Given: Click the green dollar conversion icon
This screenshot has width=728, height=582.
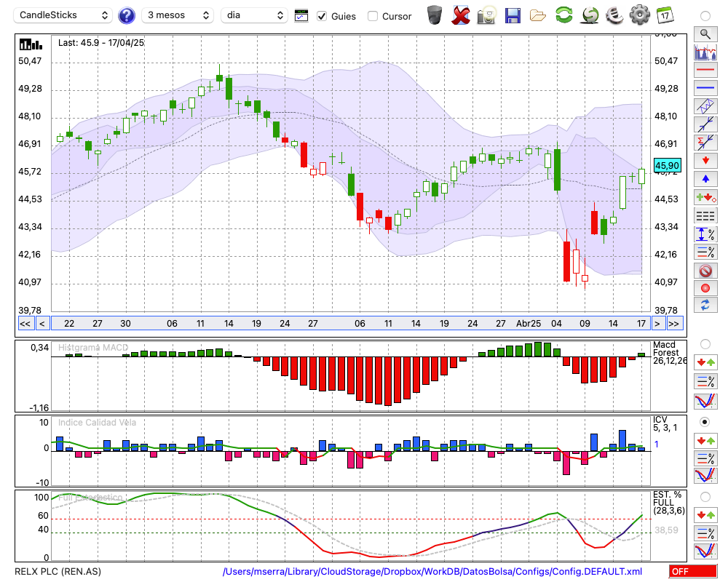Looking at the screenshot, I should point(590,15).
